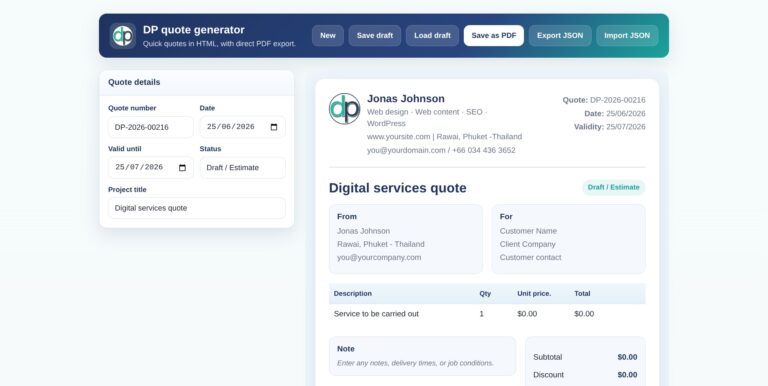Click Import JSON
768x386 pixels.
tap(627, 36)
